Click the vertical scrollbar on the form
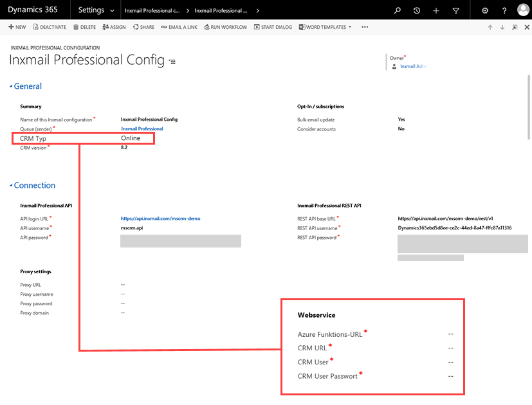The image size is (532, 405). pyautogui.click(x=529, y=107)
